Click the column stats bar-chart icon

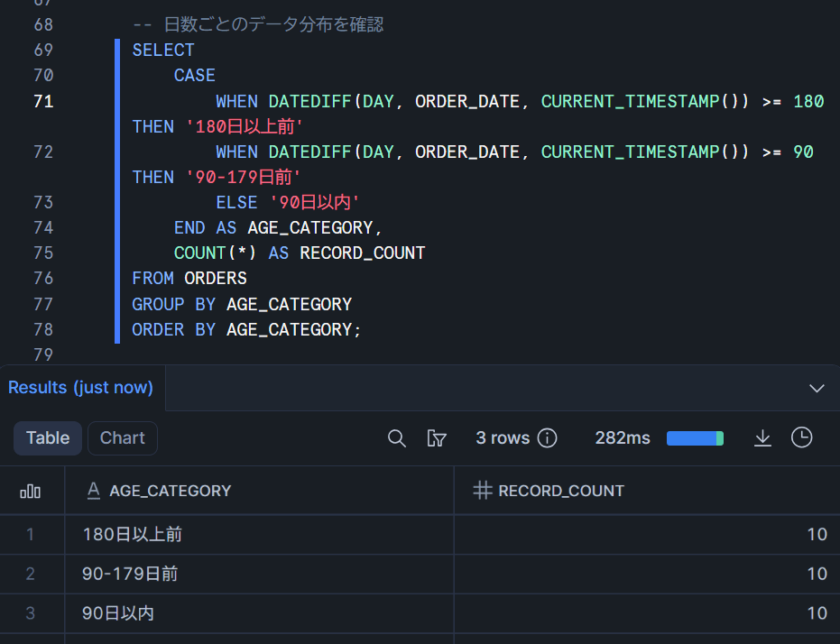[x=31, y=491]
